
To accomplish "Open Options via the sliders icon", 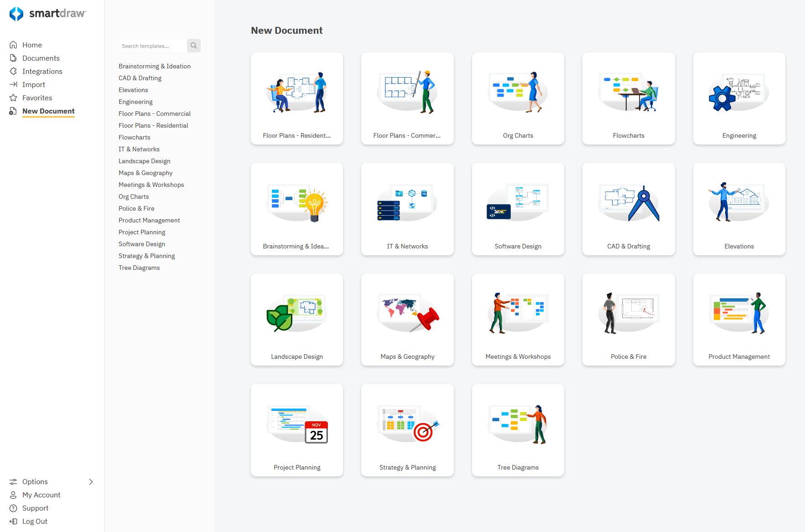I will click(x=14, y=481).
